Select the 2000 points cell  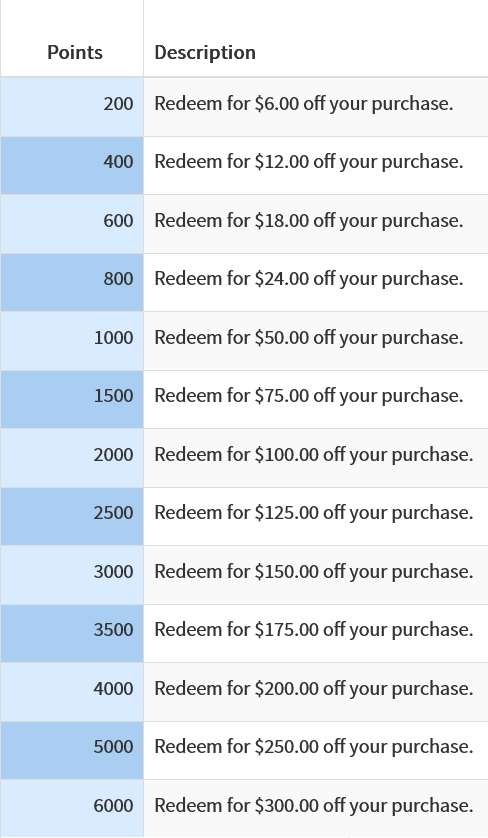click(x=72, y=458)
